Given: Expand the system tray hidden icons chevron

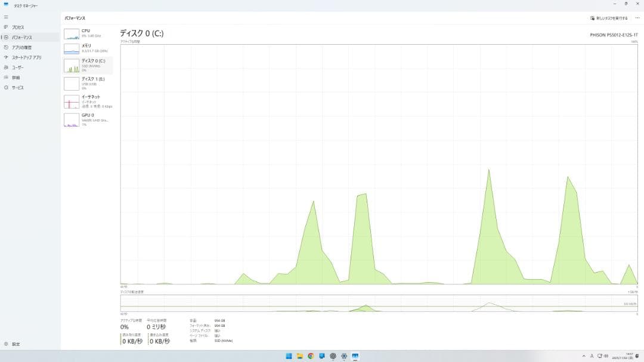Looking at the screenshot, I should [583, 356].
